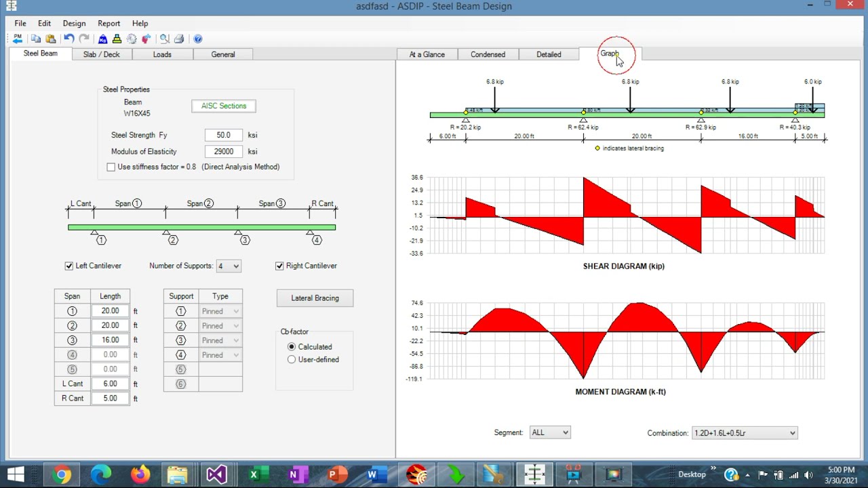Click the Lateral Bracing button
868x488 pixels.
click(x=315, y=298)
